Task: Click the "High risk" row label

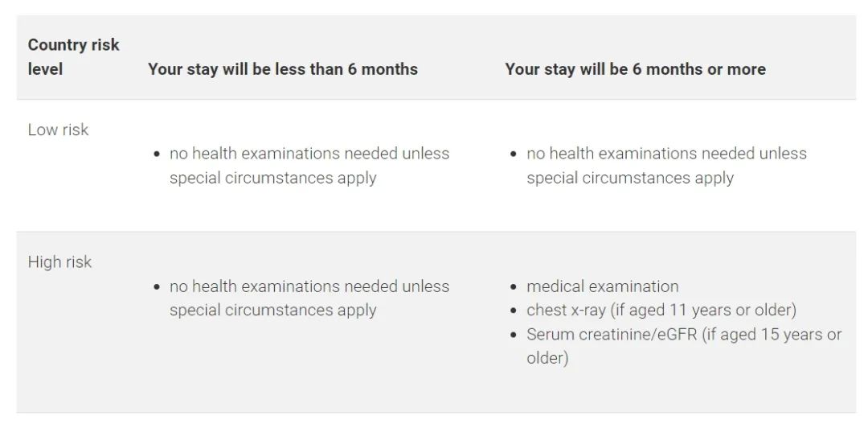Action: coord(59,262)
